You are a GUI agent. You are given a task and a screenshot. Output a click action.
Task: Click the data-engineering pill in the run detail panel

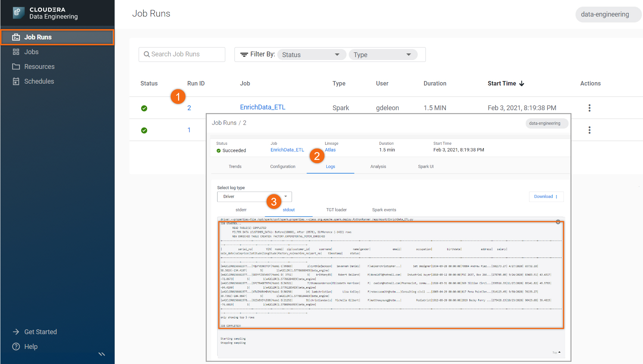click(x=547, y=123)
